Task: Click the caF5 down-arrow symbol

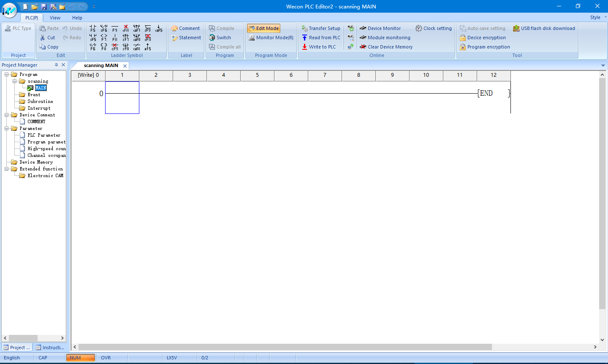Action: click(159, 28)
